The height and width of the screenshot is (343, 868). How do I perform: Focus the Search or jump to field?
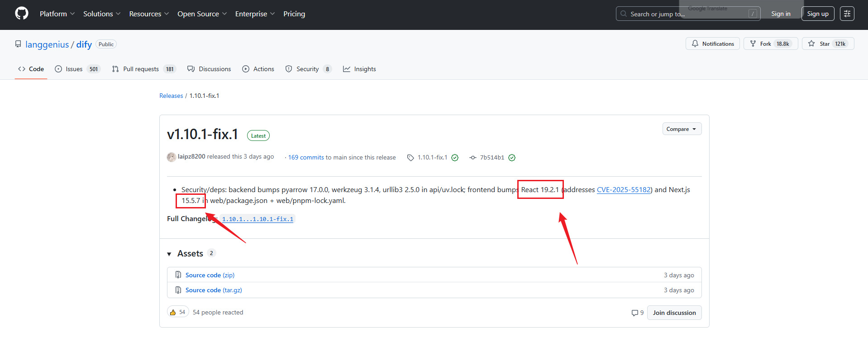click(x=688, y=14)
